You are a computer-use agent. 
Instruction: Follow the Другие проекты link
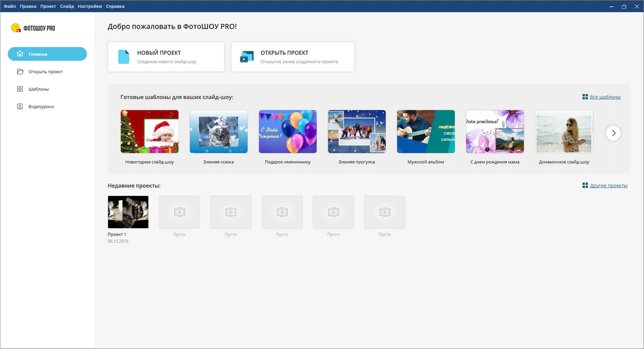[x=609, y=186]
